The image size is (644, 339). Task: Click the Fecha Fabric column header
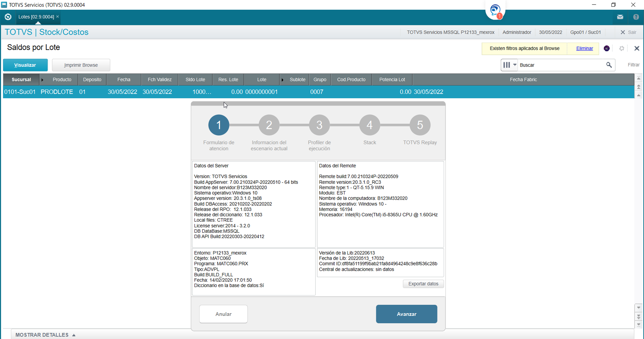[x=523, y=79]
